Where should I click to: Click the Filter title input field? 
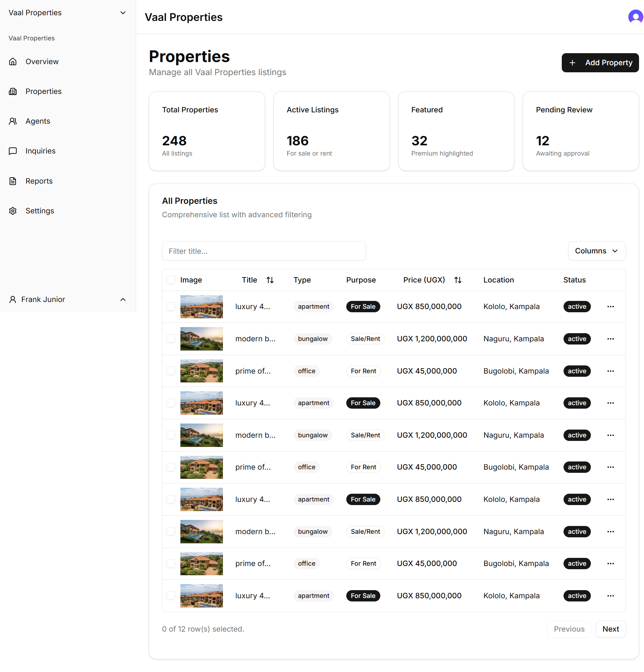pyautogui.click(x=264, y=251)
